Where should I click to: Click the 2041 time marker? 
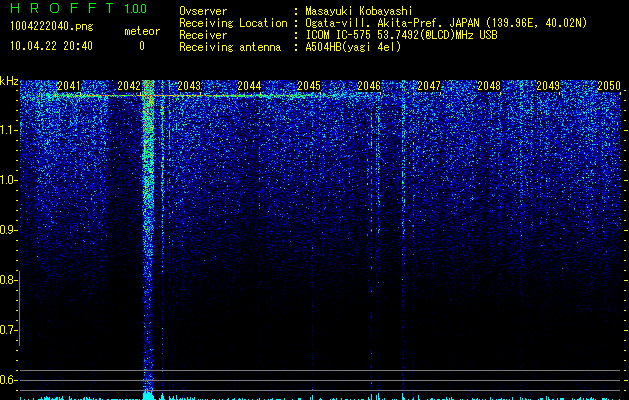pyautogui.click(x=69, y=86)
